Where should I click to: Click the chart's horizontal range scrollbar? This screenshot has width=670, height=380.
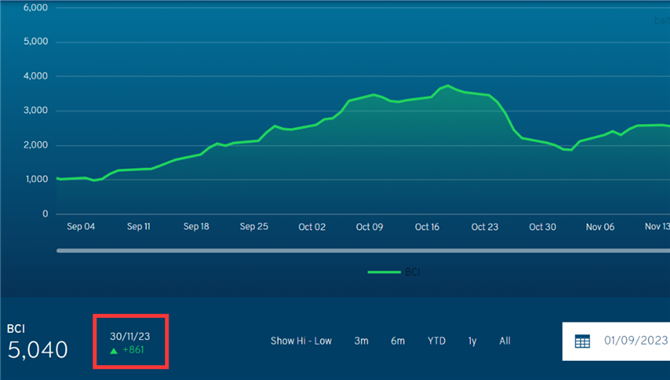click(363, 251)
